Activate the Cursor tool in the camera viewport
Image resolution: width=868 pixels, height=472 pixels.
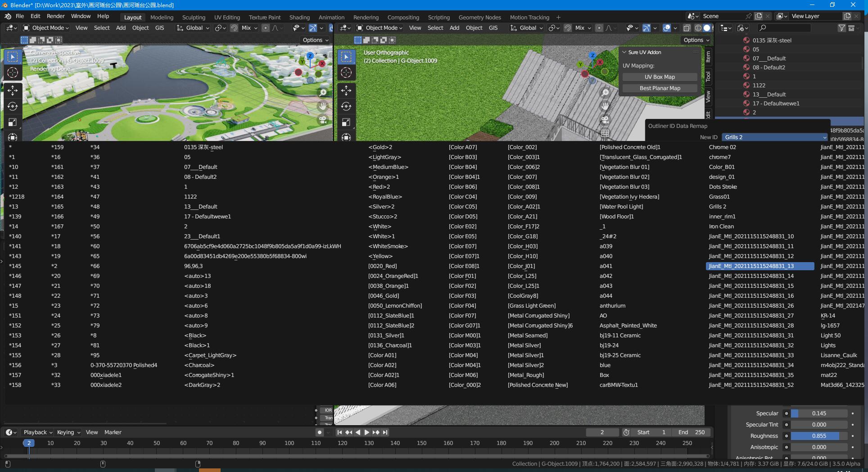pos(13,73)
